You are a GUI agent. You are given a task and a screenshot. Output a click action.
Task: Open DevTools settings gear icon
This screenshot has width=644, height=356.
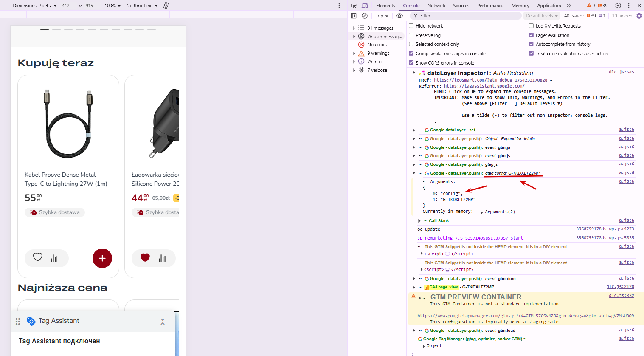point(618,6)
